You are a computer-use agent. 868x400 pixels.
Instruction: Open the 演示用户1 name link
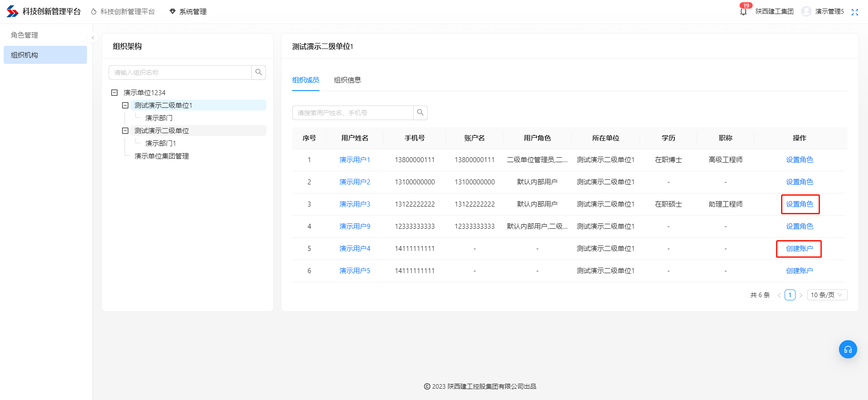point(355,160)
